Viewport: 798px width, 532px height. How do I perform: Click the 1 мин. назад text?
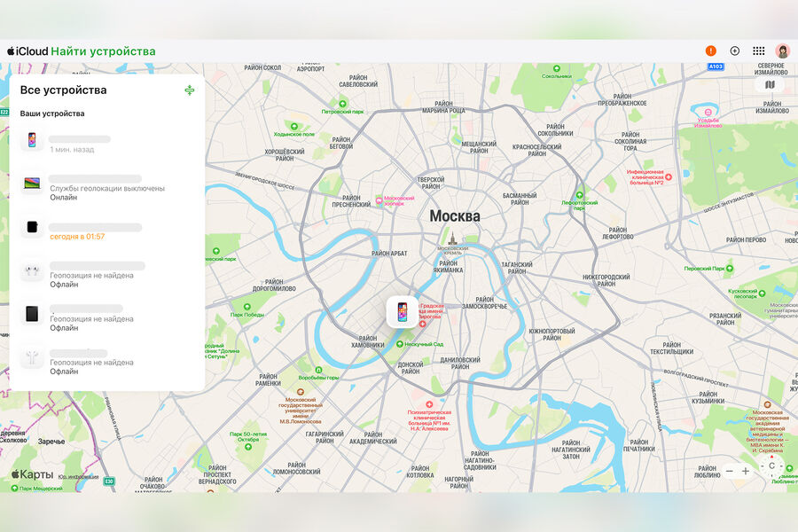pos(72,150)
